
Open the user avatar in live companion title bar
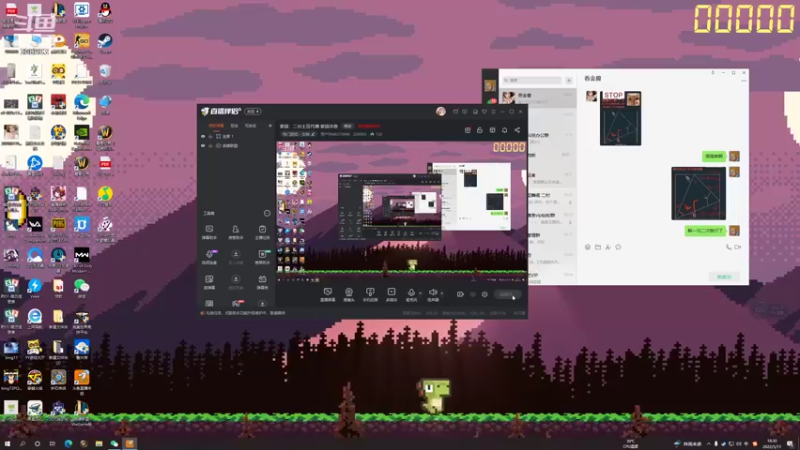[441, 111]
